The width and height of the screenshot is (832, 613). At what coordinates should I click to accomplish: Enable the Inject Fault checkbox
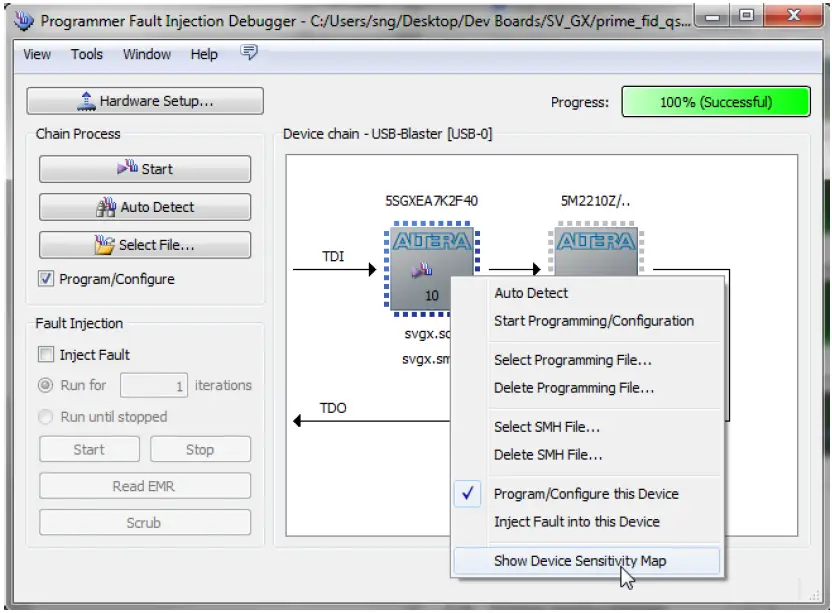(x=45, y=355)
